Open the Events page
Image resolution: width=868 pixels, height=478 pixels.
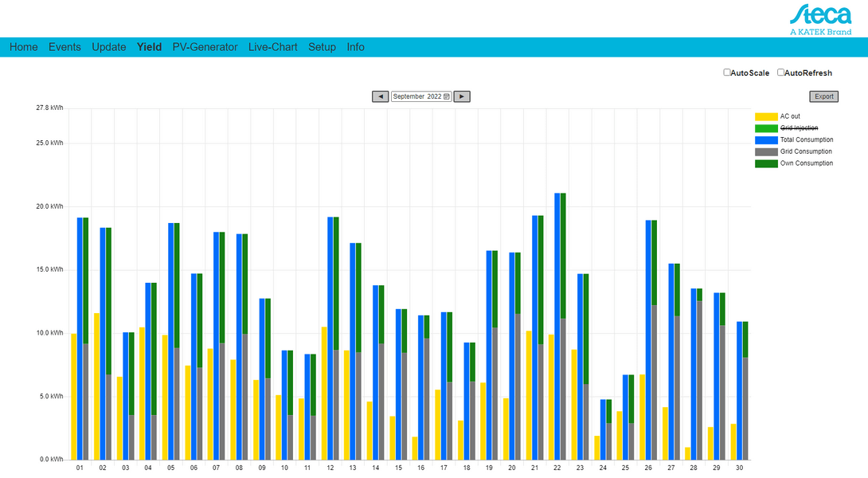65,47
